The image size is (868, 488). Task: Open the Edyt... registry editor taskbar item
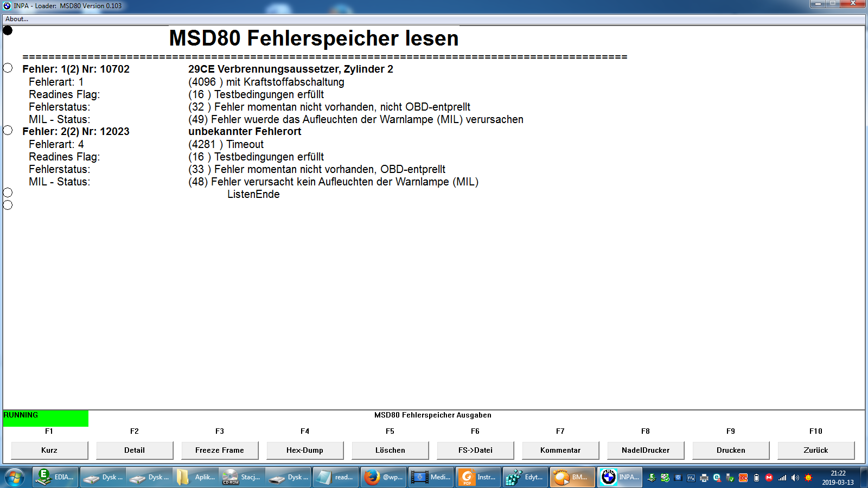pyautogui.click(x=525, y=477)
